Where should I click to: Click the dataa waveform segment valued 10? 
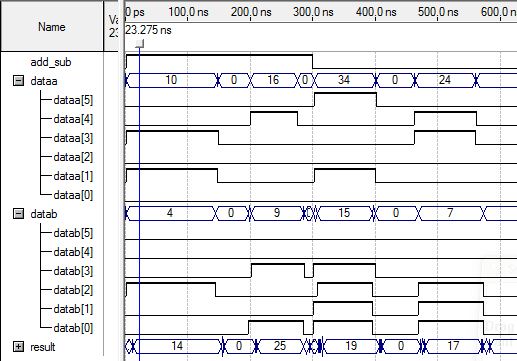[171, 80]
